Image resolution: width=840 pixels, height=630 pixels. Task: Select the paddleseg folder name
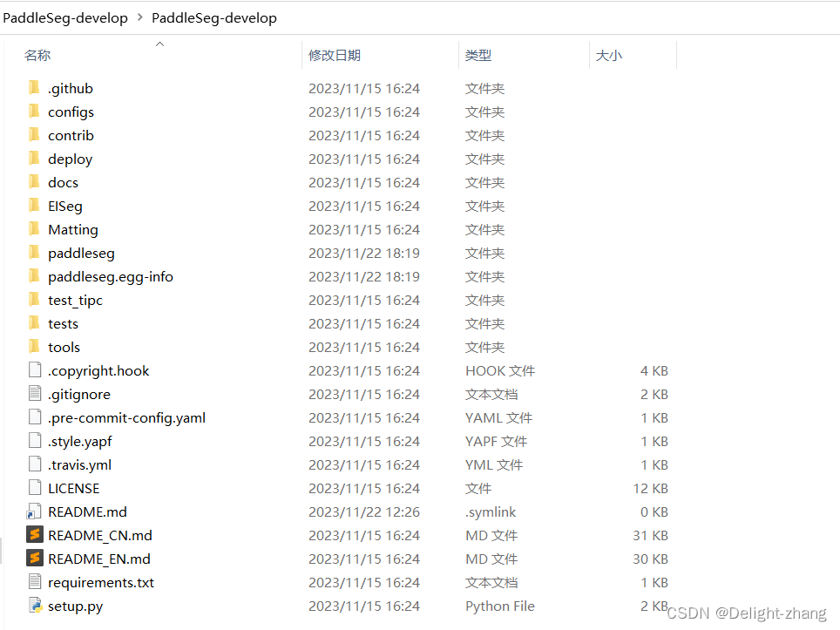tap(81, 254)
